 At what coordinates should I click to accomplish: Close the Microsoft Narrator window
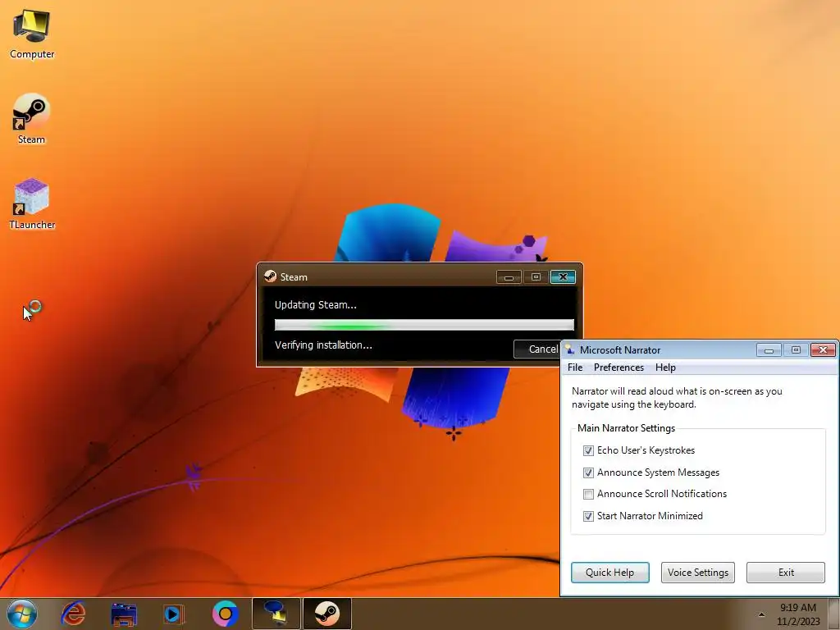(823, 349)
